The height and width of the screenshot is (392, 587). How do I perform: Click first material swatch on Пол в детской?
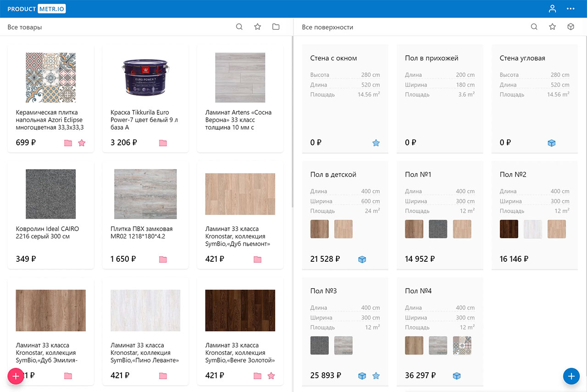pos(320,229)
